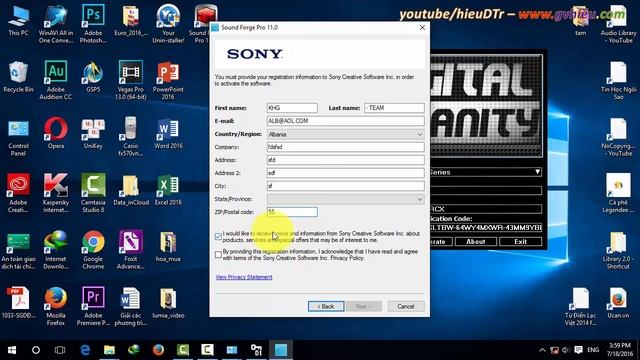Launch Microsoft Edge from taskbar
Image resolution: width=640 pixels, height=360 pixels.
[85, 350]
